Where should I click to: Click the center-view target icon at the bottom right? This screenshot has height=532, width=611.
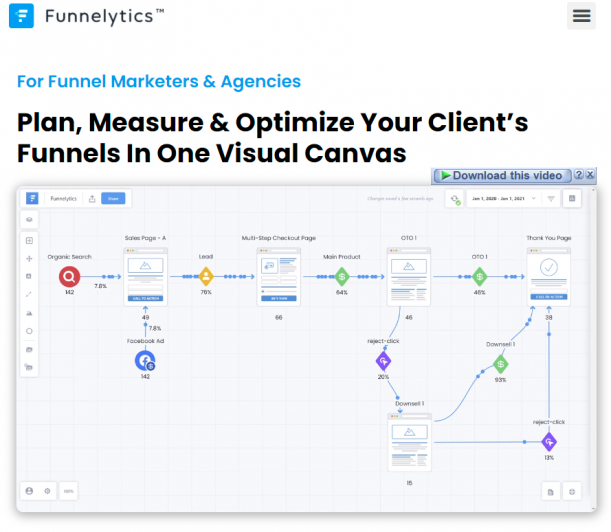572,492
